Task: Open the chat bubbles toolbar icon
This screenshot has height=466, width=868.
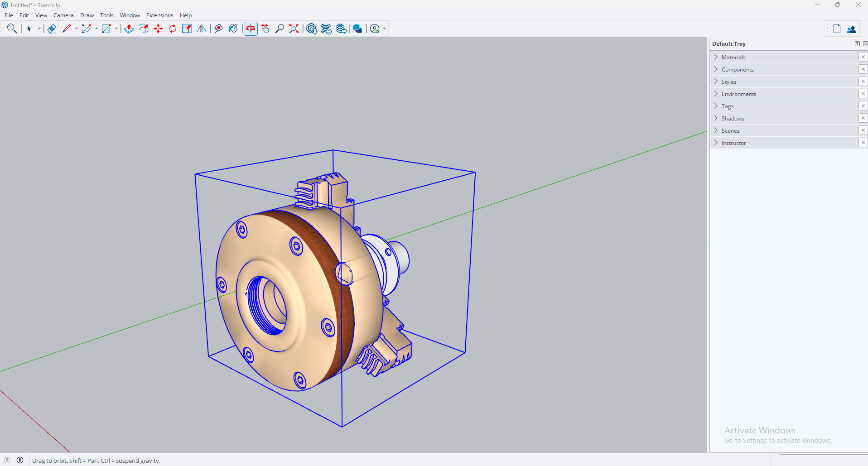Action: tap(358, 29)
